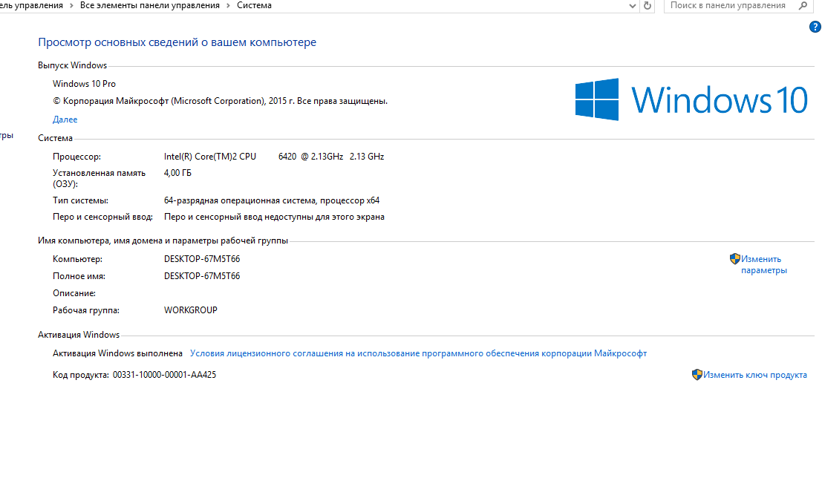Click Изменить ключ продукта link
This screenshot has height=504, width=822.
[755, 375]
